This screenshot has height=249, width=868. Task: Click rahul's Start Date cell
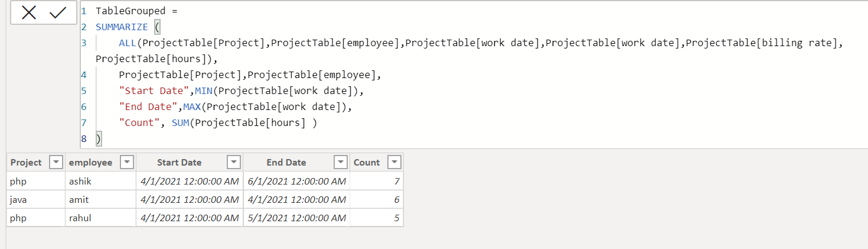[x=190, y=218]
